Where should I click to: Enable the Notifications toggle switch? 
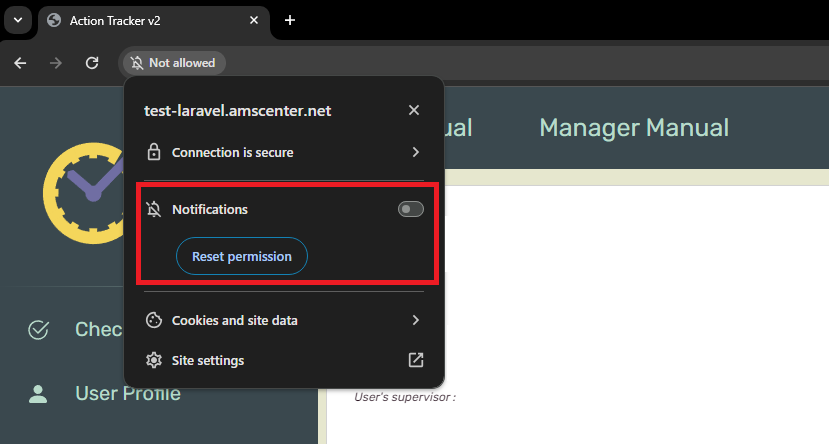point(410,209)
